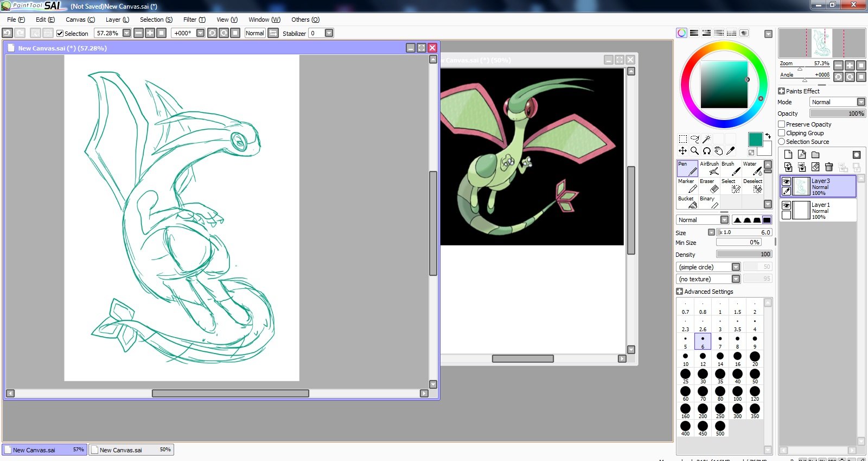Pick the Deselect pen tool
868x461 pixels.
click(x=752, y=186)
